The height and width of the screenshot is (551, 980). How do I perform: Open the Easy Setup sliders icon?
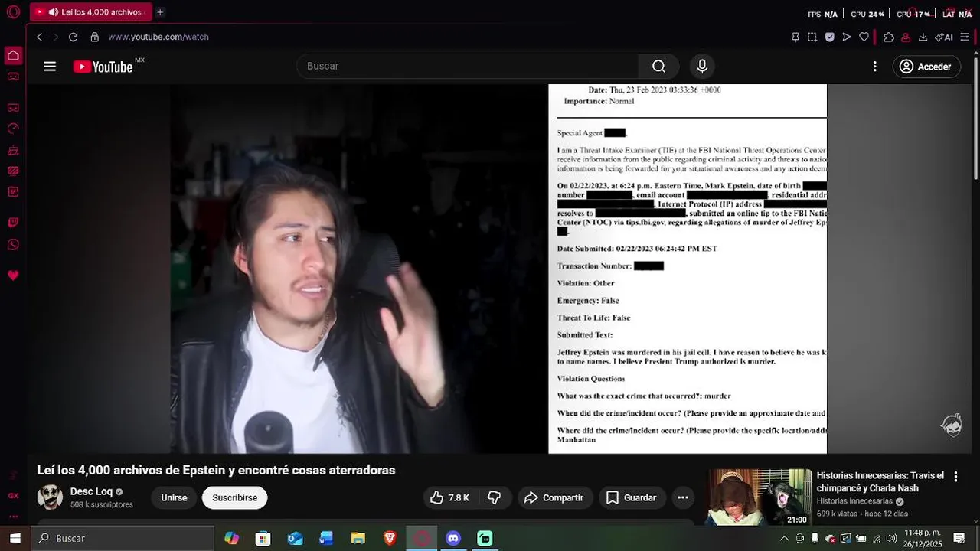965,37
